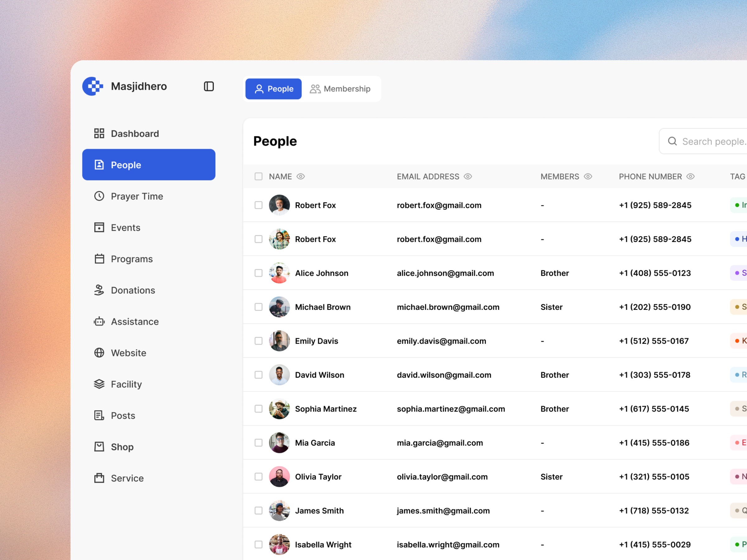Screen dimensions: 747x560
Task: Open Posts using its document icon
Action: pos(99,415)
